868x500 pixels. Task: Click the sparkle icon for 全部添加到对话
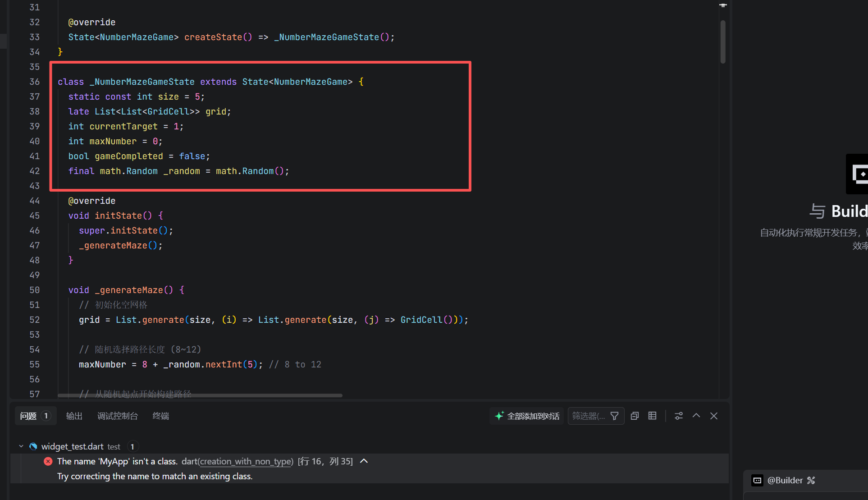click(x=499, y=416)
